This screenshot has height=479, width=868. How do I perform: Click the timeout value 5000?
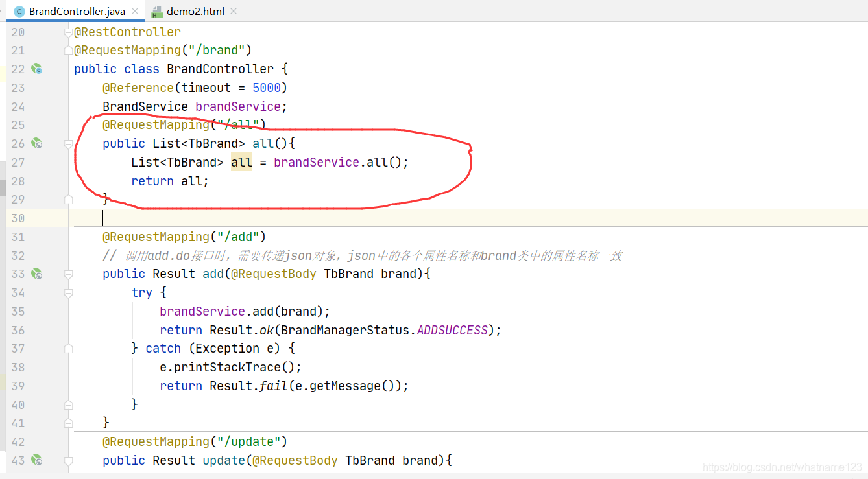[x=267, y=88]
